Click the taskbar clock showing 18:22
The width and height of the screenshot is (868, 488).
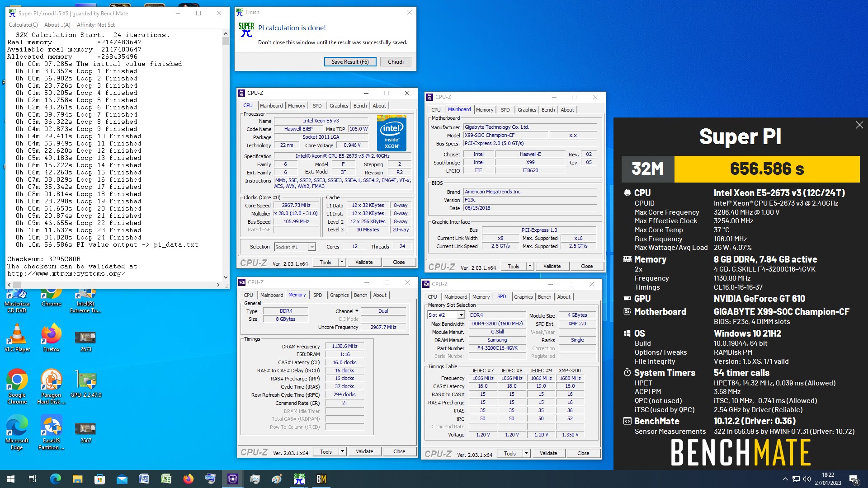[x=828, y=479]
